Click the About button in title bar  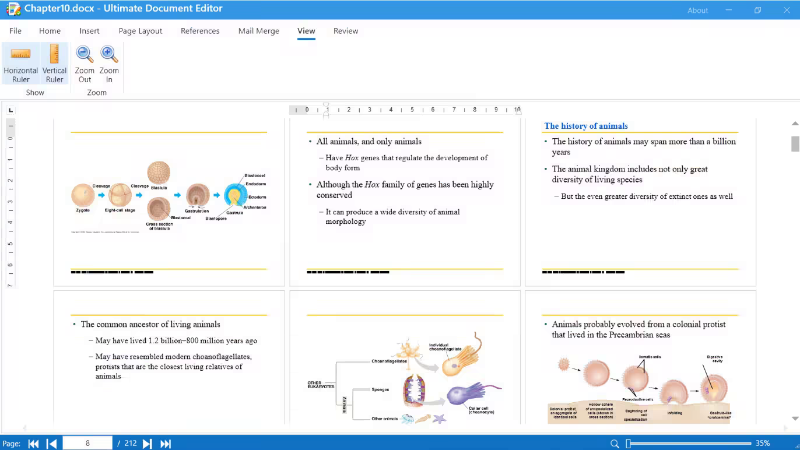point(697,10)
